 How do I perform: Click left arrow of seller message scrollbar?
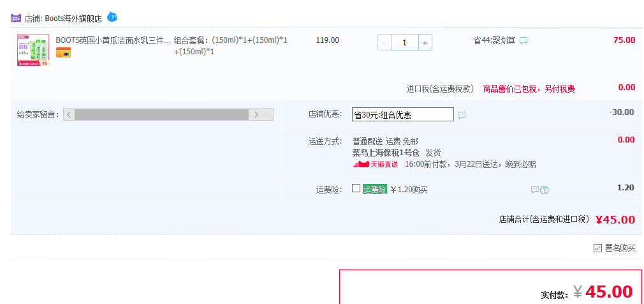69,115
